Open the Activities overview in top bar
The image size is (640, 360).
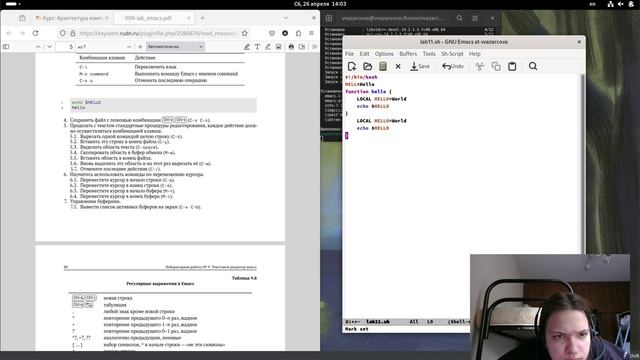tap(13, 4)
